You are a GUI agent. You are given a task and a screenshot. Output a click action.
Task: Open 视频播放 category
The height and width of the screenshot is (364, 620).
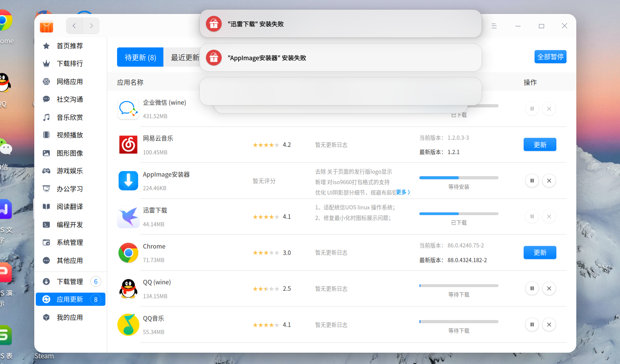pyautogui.click(x=70, y=135)
